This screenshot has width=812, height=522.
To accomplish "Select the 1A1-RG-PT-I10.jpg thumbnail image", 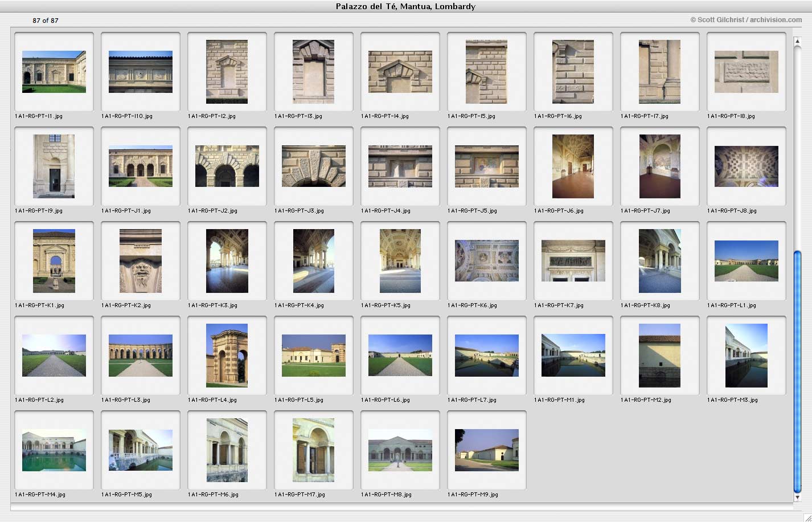I will (x=141, y=72).
